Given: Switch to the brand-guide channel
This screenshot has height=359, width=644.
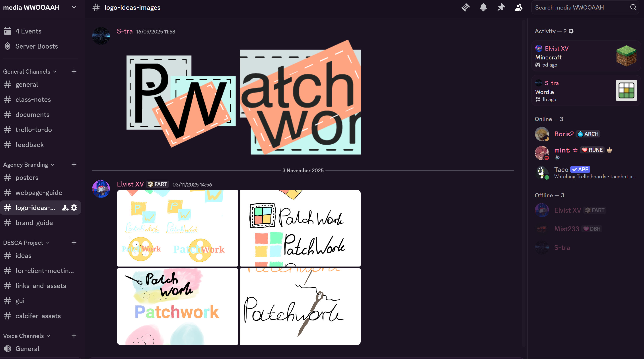Looking at the screenshot, I should [x=34, y=223].
